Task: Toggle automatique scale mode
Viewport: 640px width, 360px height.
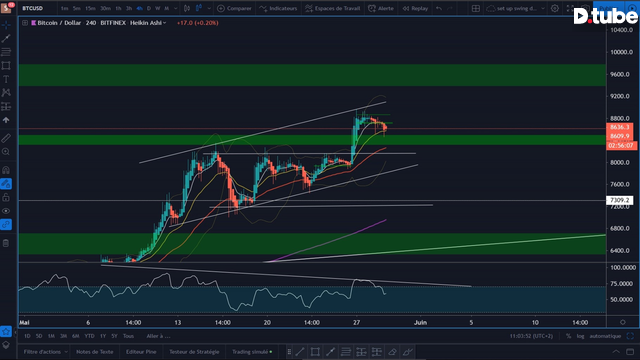Action: (605, 336)
